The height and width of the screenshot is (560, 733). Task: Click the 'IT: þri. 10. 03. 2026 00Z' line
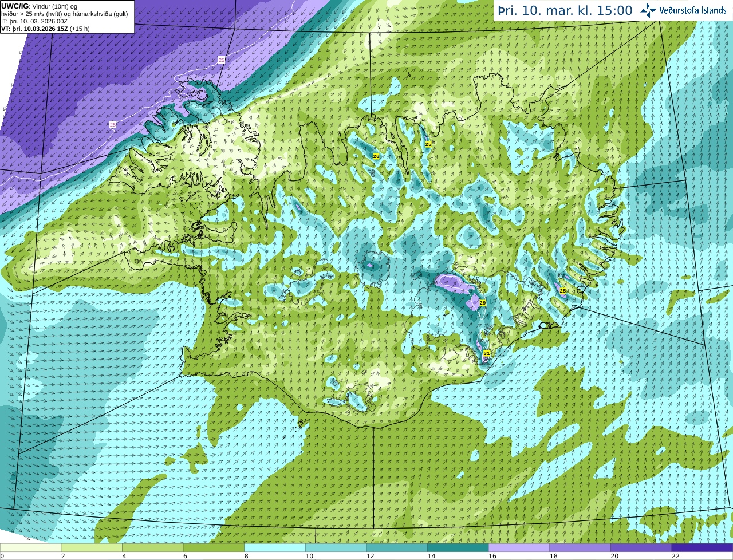(x=34, y=21)
